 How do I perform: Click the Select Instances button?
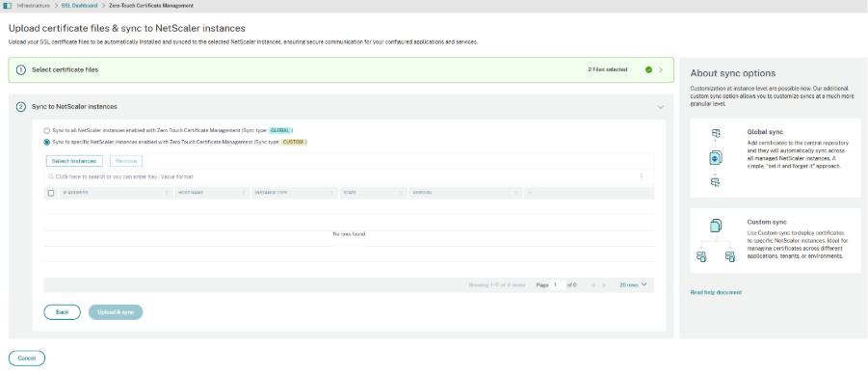click(x=73, y=161)
